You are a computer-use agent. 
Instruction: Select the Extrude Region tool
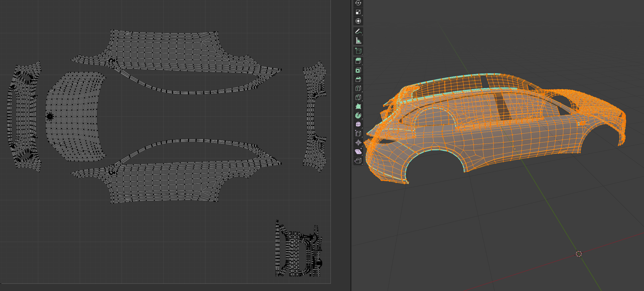point(358,61)
